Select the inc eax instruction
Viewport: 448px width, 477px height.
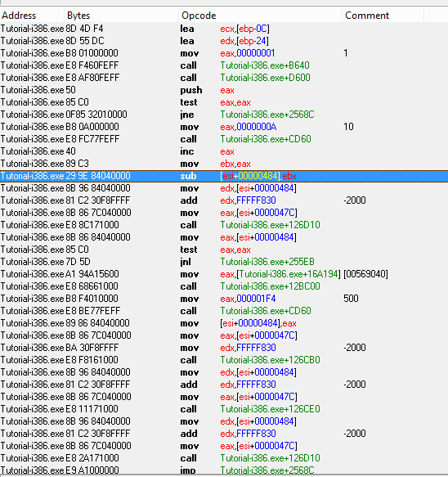coord(224,151)
